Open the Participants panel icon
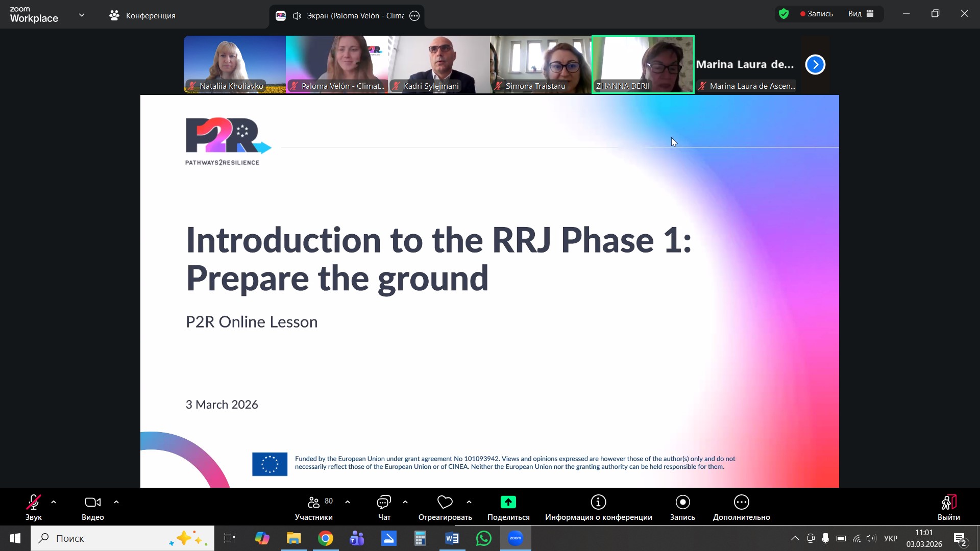 tap(313, 503)
